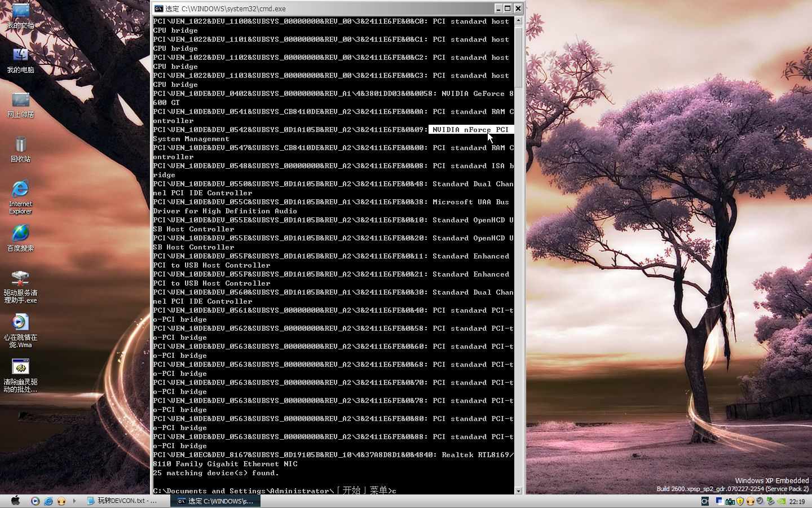Click the DEV_1102 device ID line

(x=331, y=58)
